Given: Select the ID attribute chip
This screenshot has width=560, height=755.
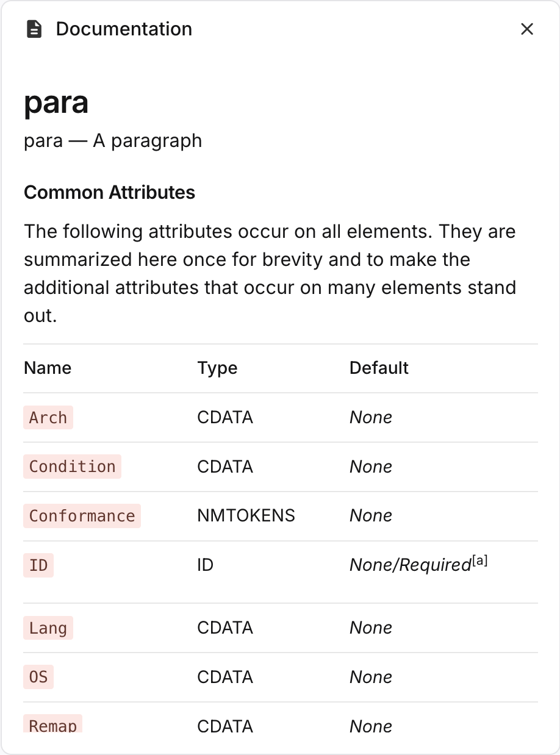Looking at the screenshot, I should [x=38, y=565].
